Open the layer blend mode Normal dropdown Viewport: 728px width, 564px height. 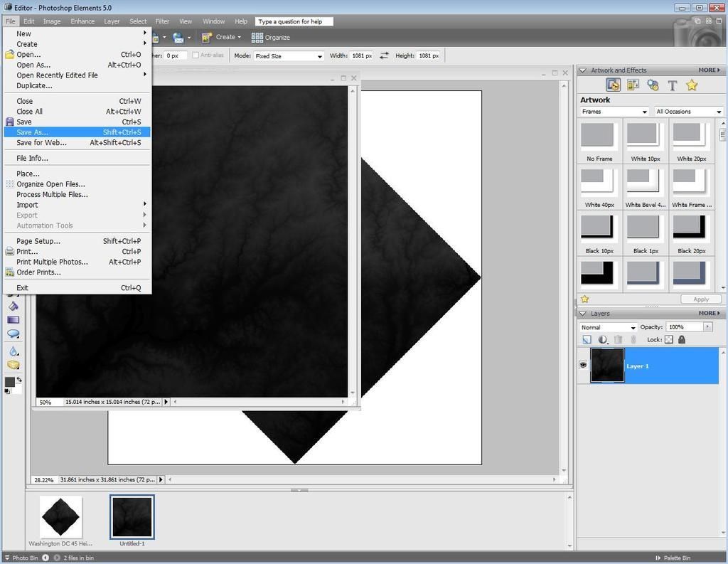pyautogui.click(x=608, y=327)
